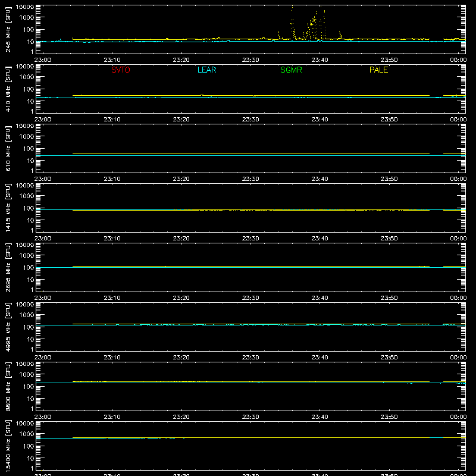476x476 pixels.
Task: Click the 23:30 time label under the 245 MHz plot
Action: coord(250,60)
